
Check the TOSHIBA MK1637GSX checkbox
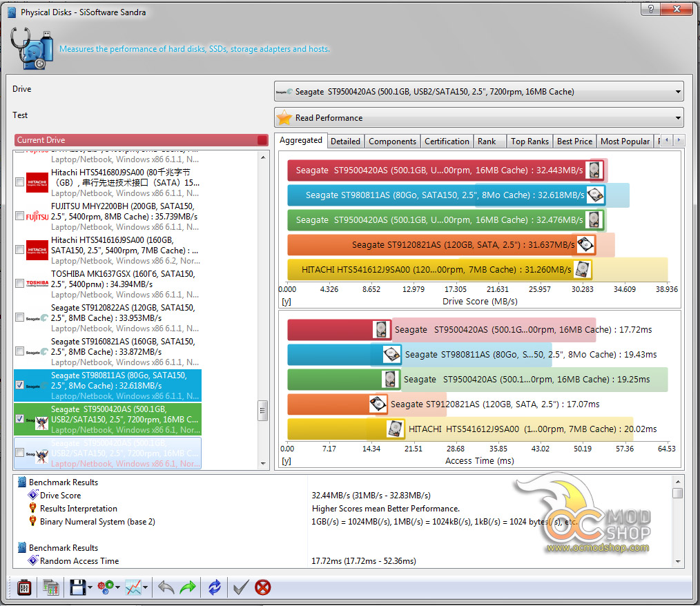pos(19,284)
